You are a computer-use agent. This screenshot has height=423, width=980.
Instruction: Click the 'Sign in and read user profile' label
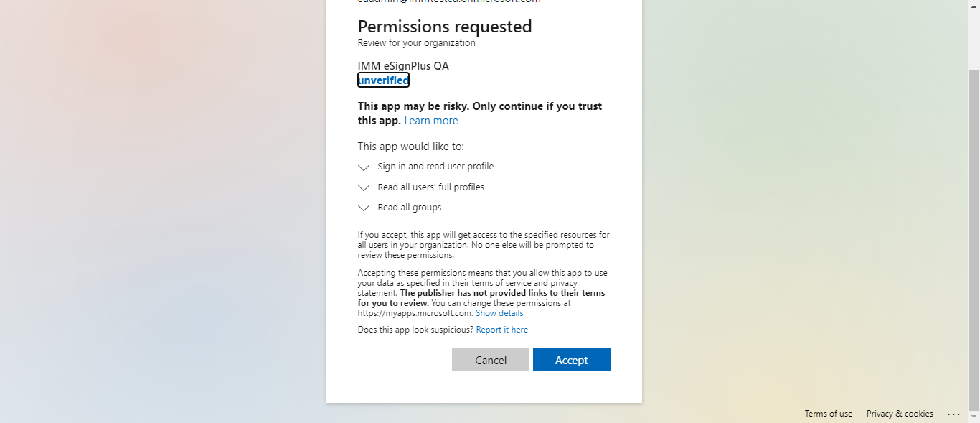tap(435, 167)
